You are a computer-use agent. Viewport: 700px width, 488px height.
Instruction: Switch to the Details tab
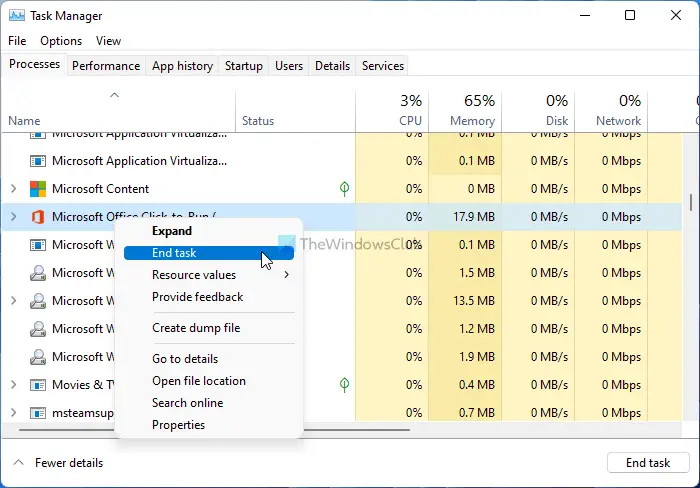point(332,66)
